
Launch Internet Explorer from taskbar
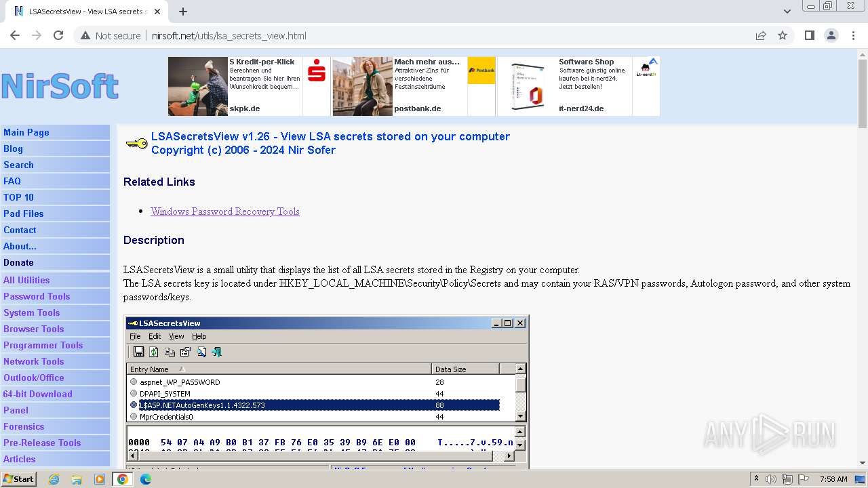tap(54, 479)
